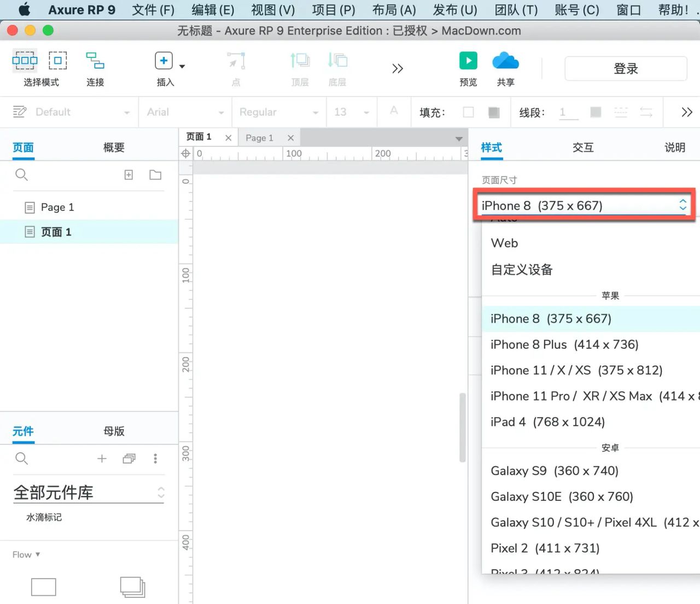Switch to the Outline (概要) tab

pyautogui.click(x=114, y=148)
